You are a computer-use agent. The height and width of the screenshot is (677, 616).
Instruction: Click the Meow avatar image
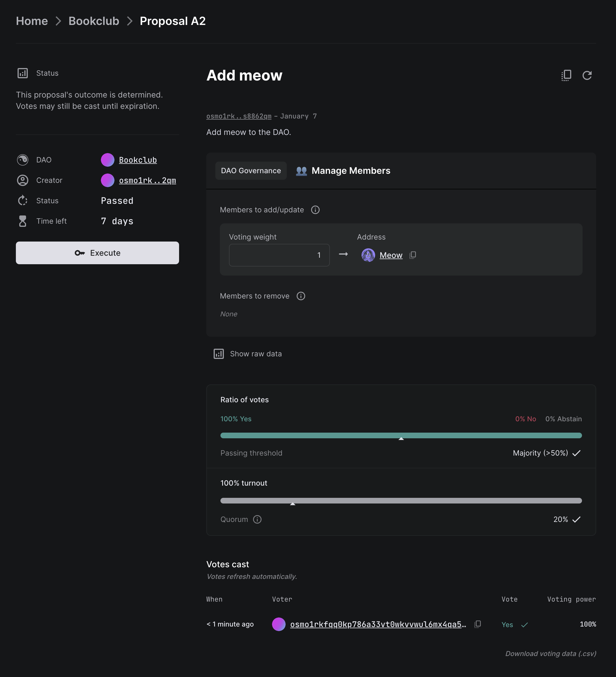click(x=368, y=255)
